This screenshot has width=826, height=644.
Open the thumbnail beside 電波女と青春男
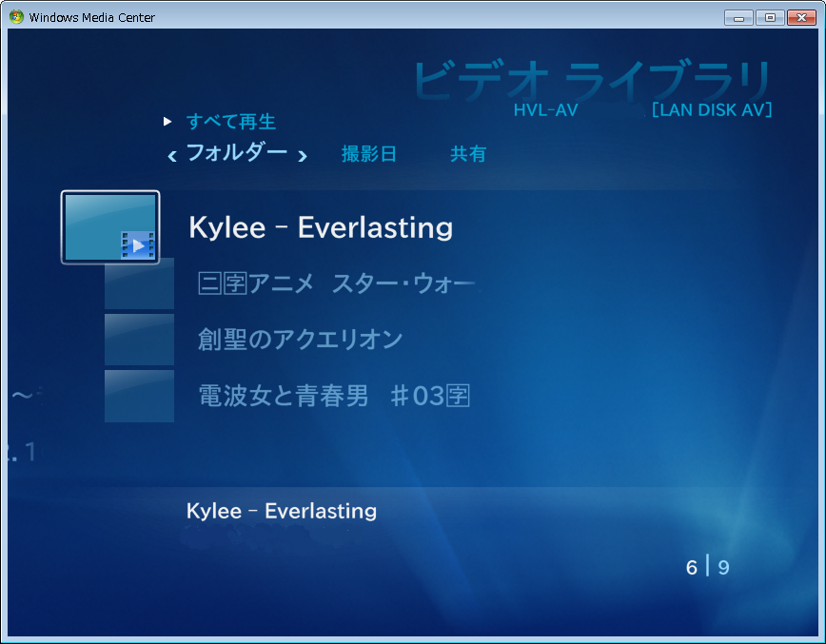(x=139, y=396)
